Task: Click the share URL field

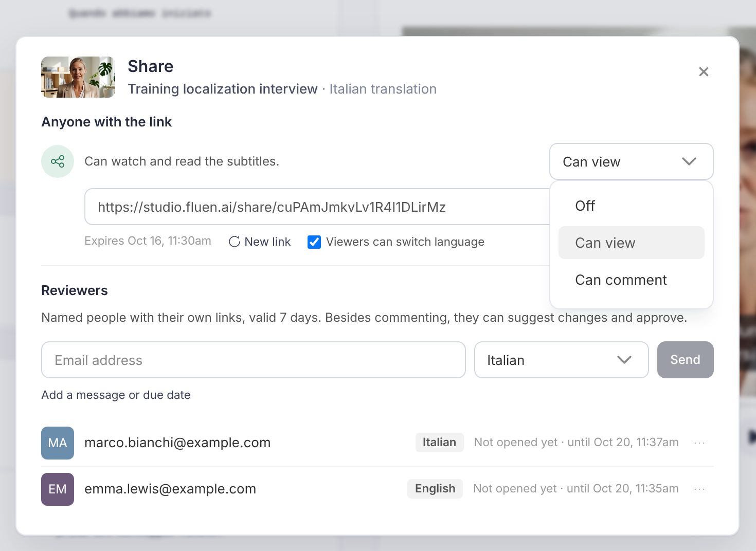Action: click(317, 207)
